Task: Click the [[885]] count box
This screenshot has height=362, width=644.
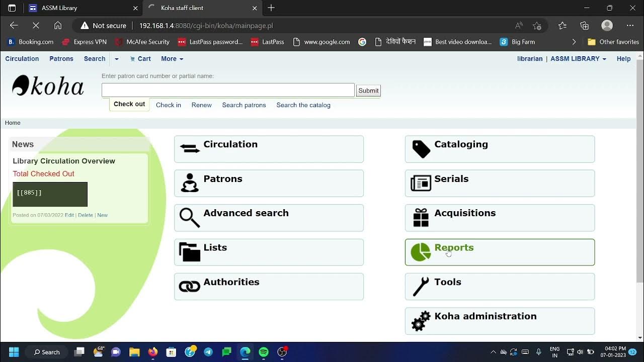Action: tap(50, 194)
